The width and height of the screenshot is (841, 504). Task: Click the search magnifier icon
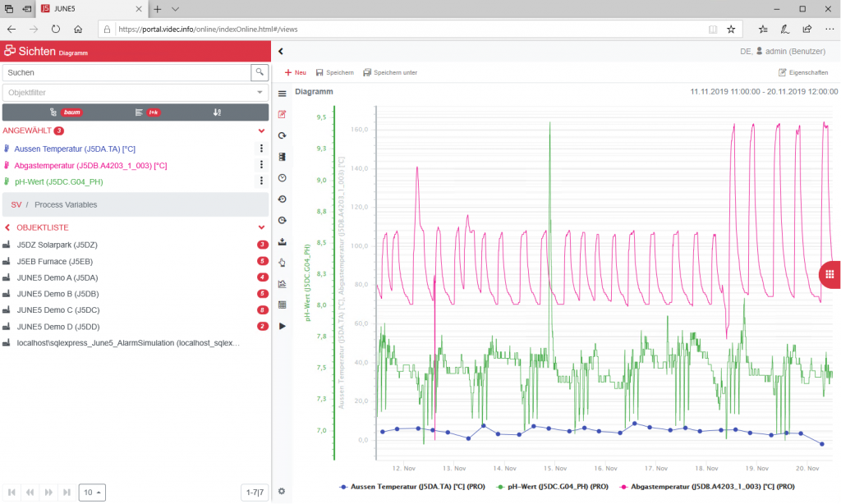tap(260, 72)
